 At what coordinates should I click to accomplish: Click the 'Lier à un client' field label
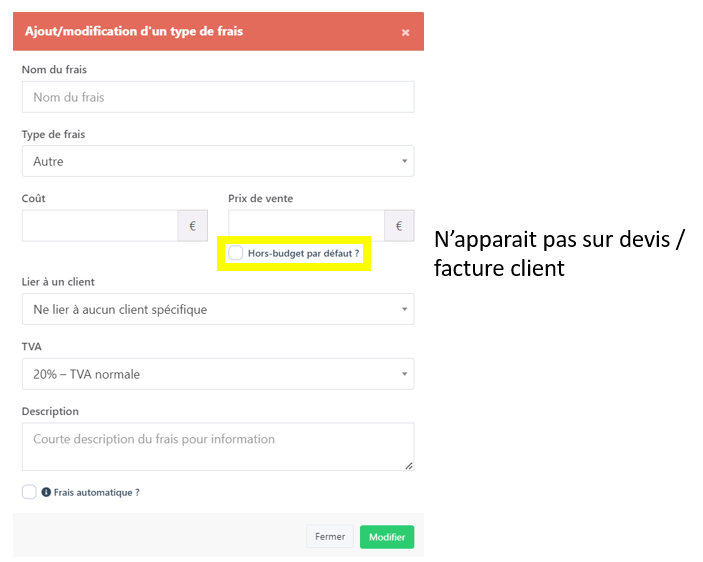(58, 282)
